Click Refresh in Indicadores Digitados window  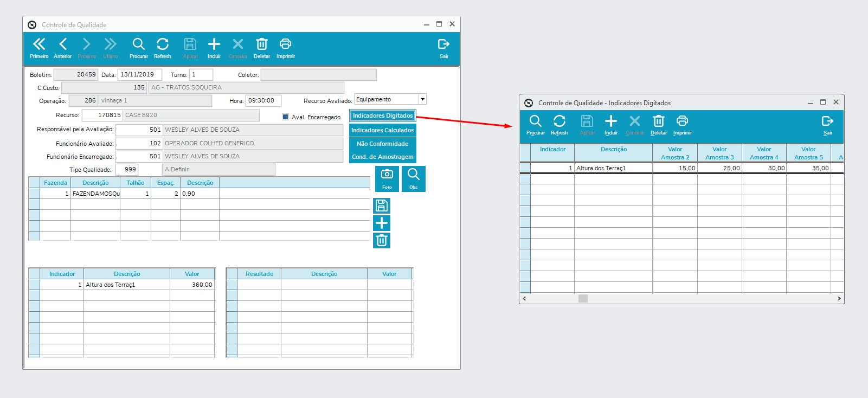coord(560,125)
